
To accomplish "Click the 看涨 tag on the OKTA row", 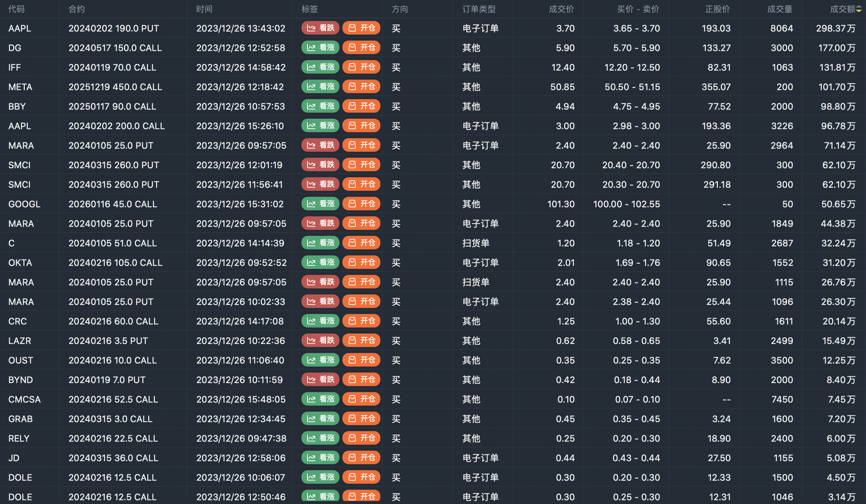I will coord(320,263).
